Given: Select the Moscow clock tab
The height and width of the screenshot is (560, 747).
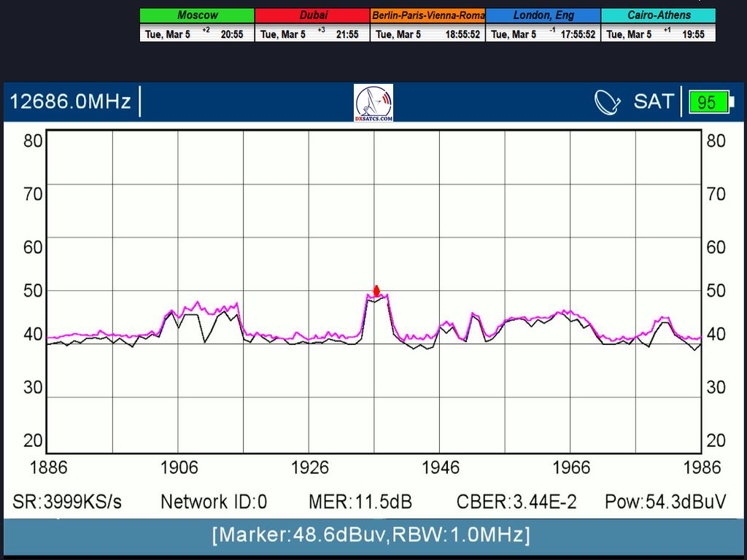Looking at the screenshot, I should (197, 15).
